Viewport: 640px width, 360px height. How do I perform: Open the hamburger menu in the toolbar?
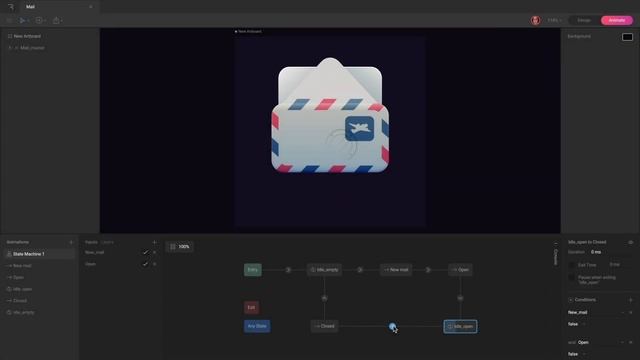tap(9, 20)
